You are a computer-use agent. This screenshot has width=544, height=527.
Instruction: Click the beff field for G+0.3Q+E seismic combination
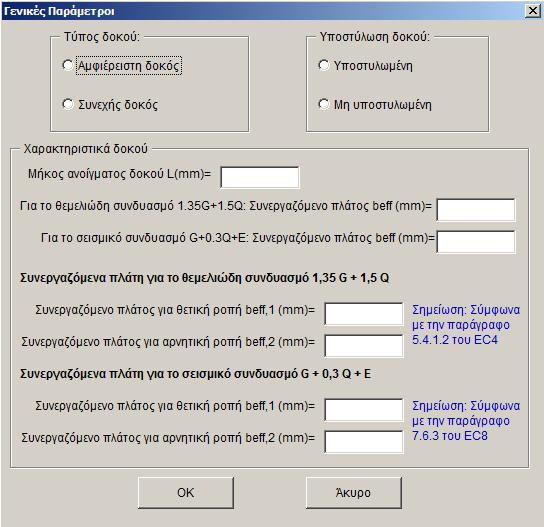point(476,242)
